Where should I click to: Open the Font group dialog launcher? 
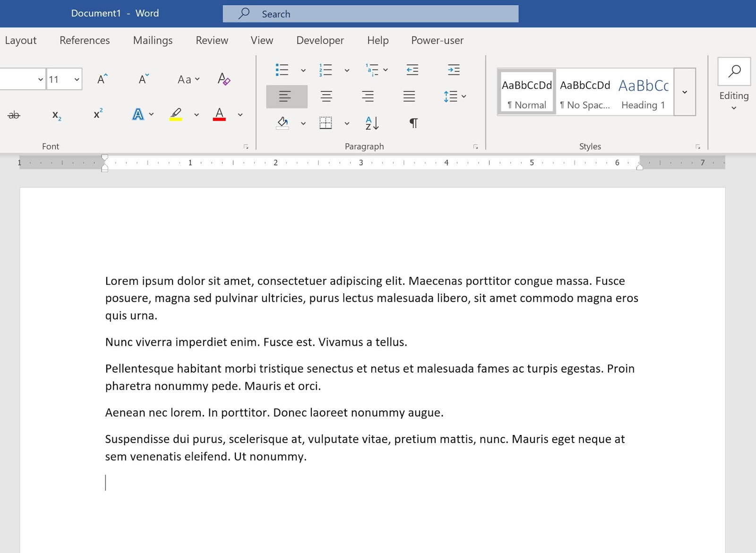coord(246,147)
